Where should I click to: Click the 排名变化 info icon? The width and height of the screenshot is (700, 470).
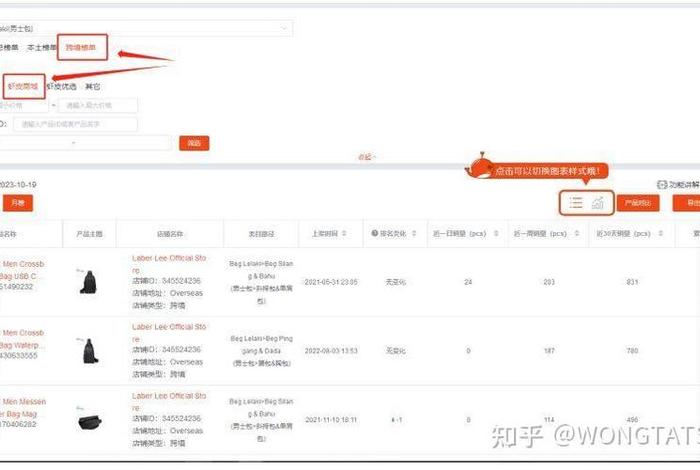(x=375, y=233)
